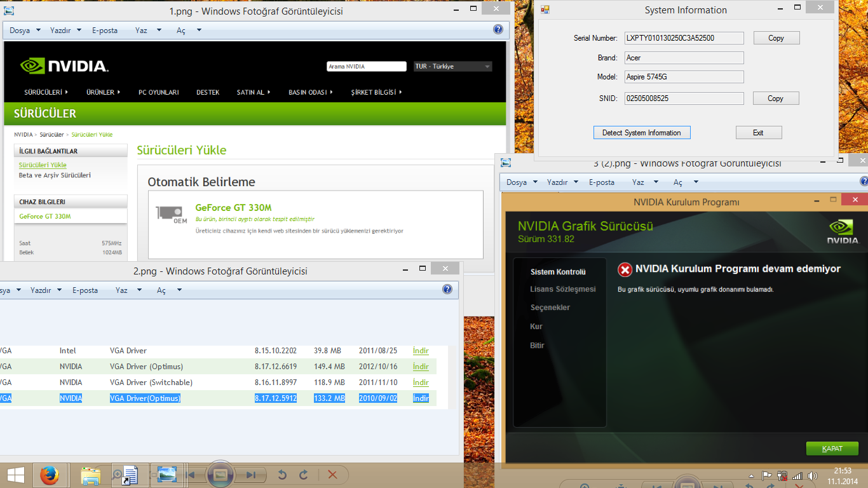
Task: Click help icon in 2.png viewer window
Action: click(x=447, y=290)
